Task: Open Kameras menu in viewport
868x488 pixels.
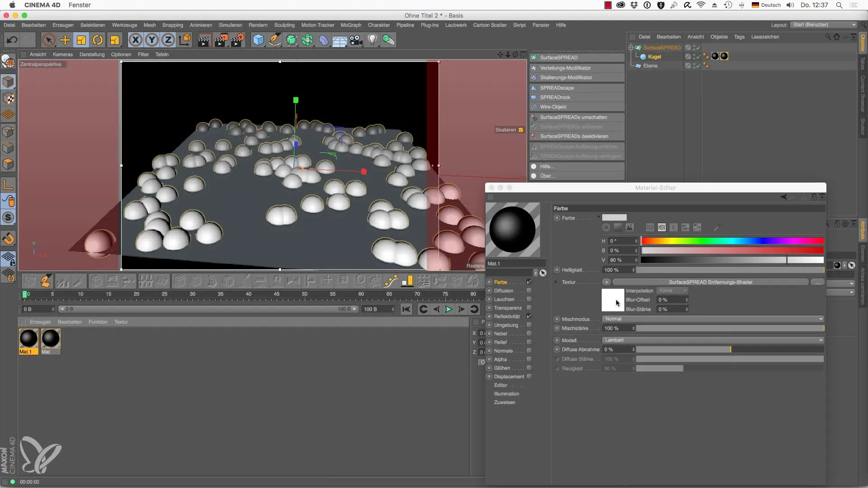Action: (62, 54)
